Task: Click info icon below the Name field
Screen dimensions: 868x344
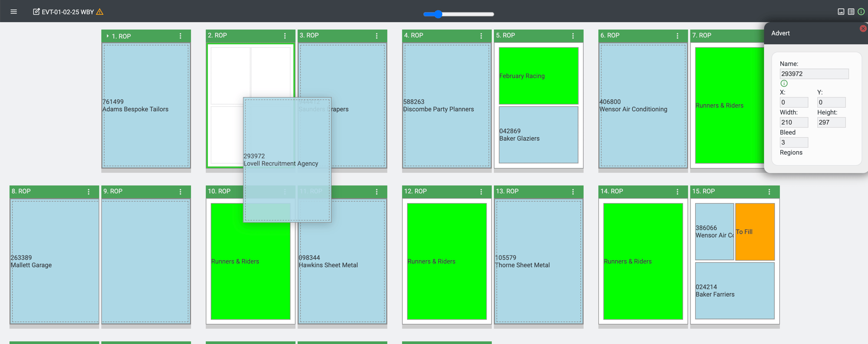Action: (784, 83)
